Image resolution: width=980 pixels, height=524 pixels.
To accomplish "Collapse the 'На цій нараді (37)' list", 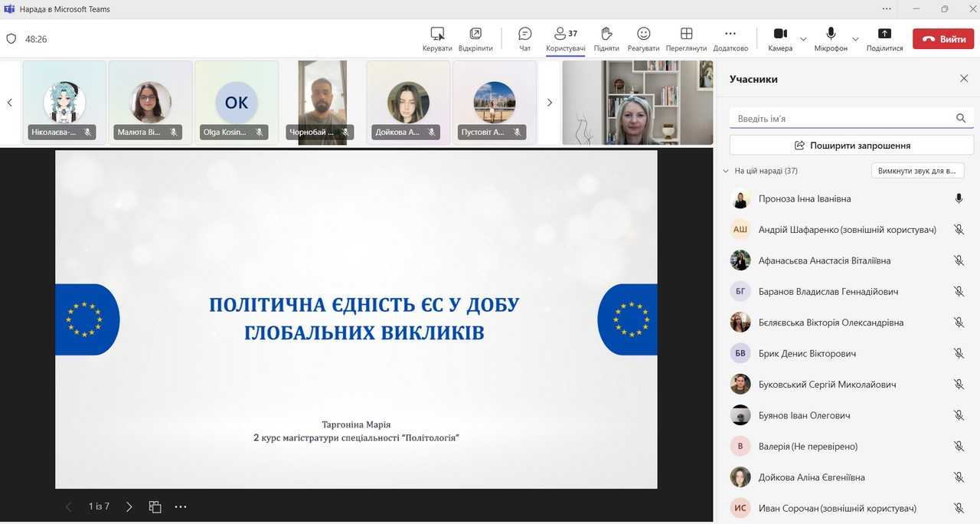I will click(x=726, y=171).
